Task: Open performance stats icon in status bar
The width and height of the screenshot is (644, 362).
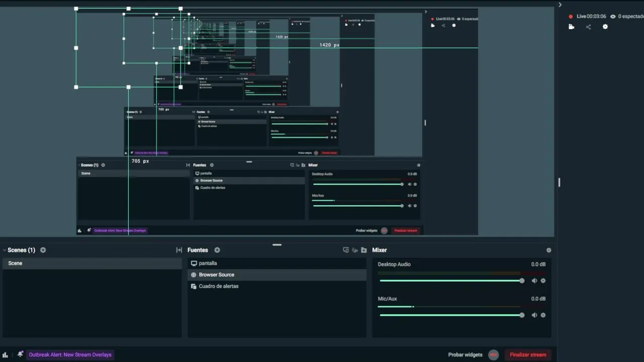Action: pos(6,355)
